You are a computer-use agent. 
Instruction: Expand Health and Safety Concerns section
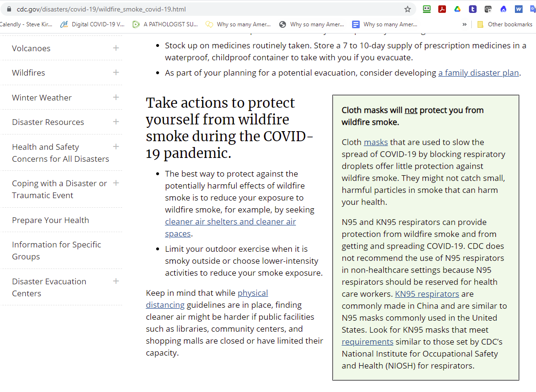coord(116,146)
